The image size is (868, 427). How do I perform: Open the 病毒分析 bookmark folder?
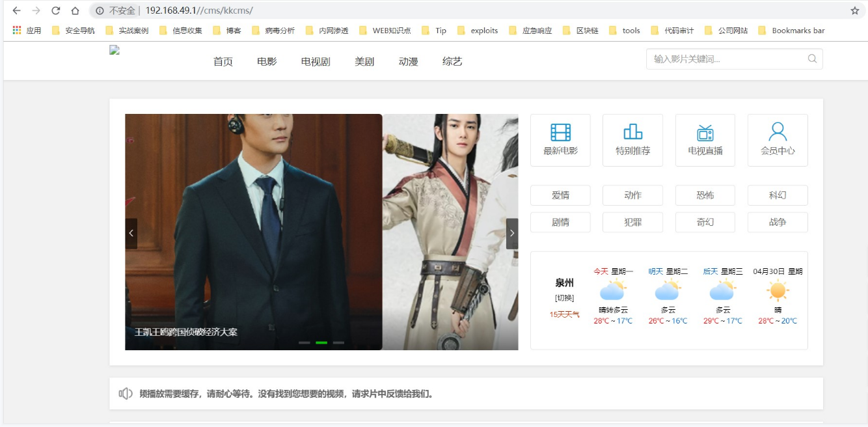pyautogui.click(x=273, y=31)
